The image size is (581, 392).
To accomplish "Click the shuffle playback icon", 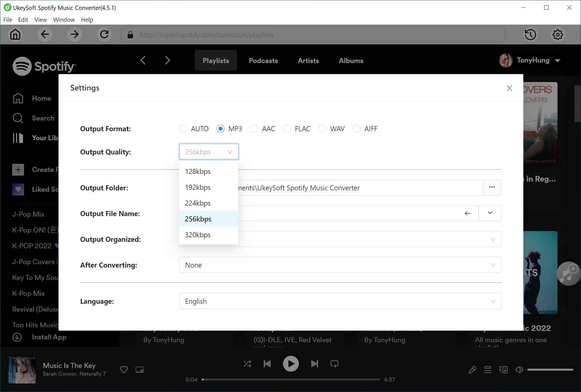I will tap(247, 363).
